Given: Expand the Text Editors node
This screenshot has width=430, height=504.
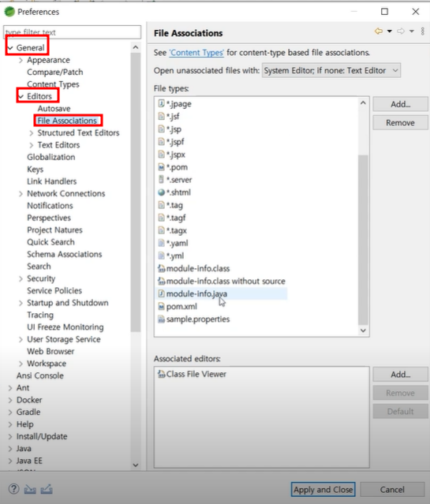Looking at the screenshot, I should (x=32, y=145).
